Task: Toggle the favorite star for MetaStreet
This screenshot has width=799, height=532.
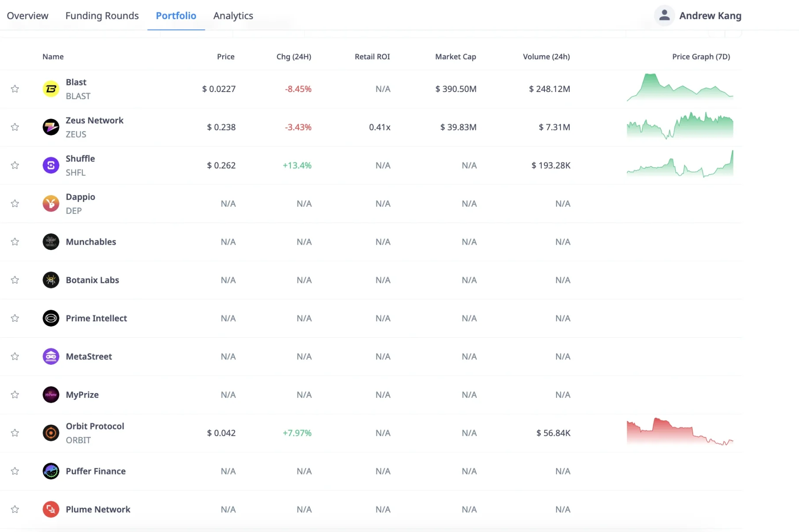Action: (15, 356)
